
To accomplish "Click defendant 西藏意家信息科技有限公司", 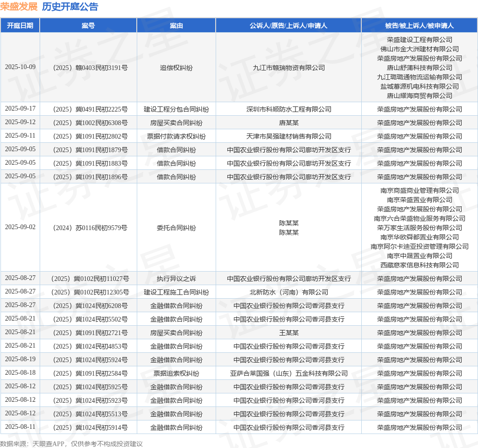I will click(x=420, y=265).
